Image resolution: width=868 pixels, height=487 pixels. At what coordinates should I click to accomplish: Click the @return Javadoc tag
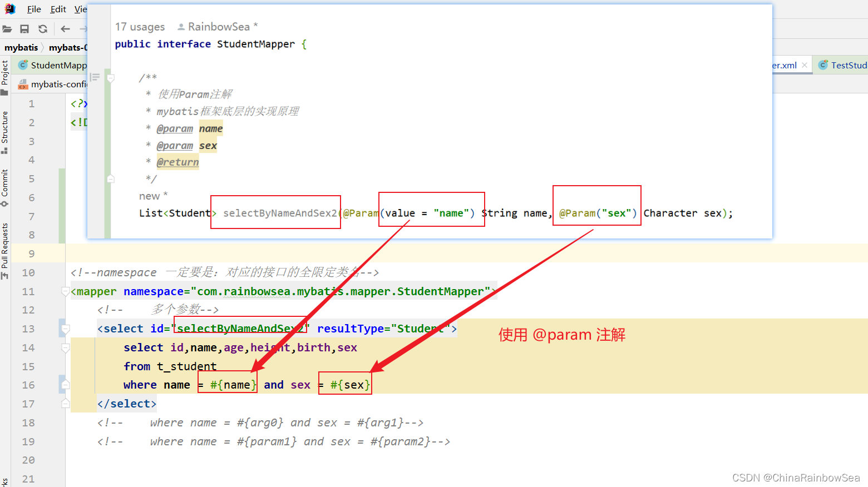pos(177,162)
